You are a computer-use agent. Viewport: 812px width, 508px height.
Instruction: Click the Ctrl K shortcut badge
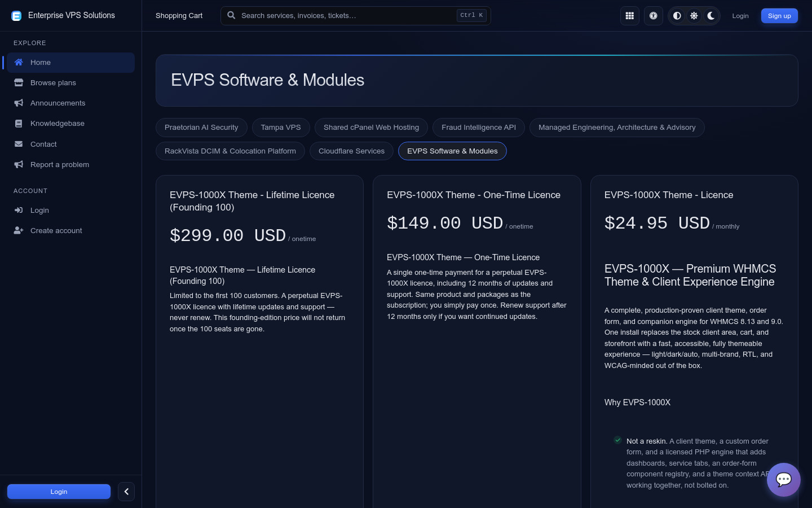[x=471, y=15]
